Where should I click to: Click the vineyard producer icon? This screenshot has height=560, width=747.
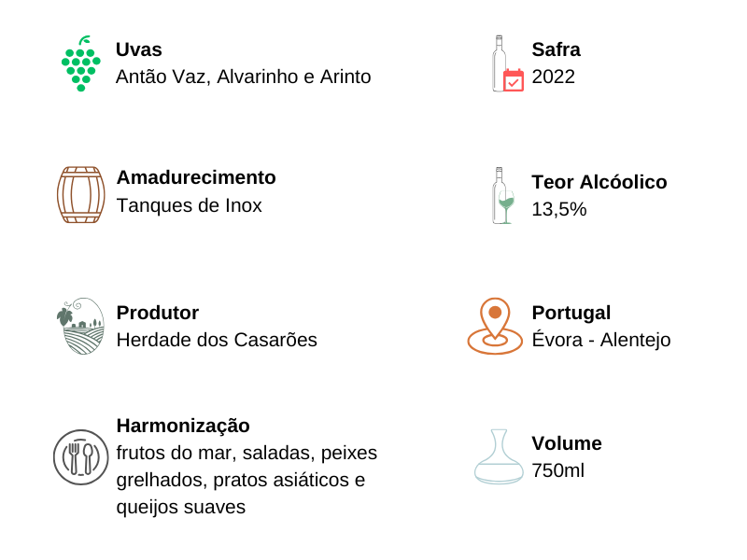coord(80,326)
